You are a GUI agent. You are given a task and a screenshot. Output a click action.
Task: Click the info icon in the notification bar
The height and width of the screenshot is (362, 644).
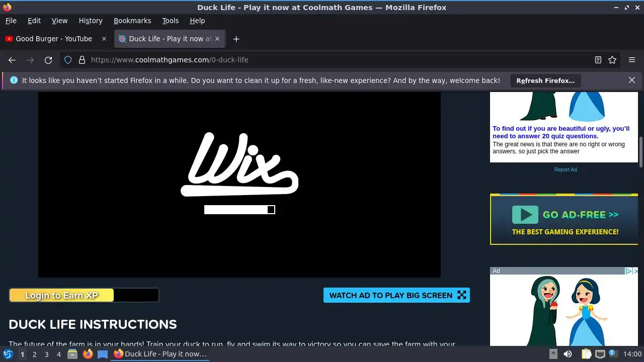click(14, 80)
